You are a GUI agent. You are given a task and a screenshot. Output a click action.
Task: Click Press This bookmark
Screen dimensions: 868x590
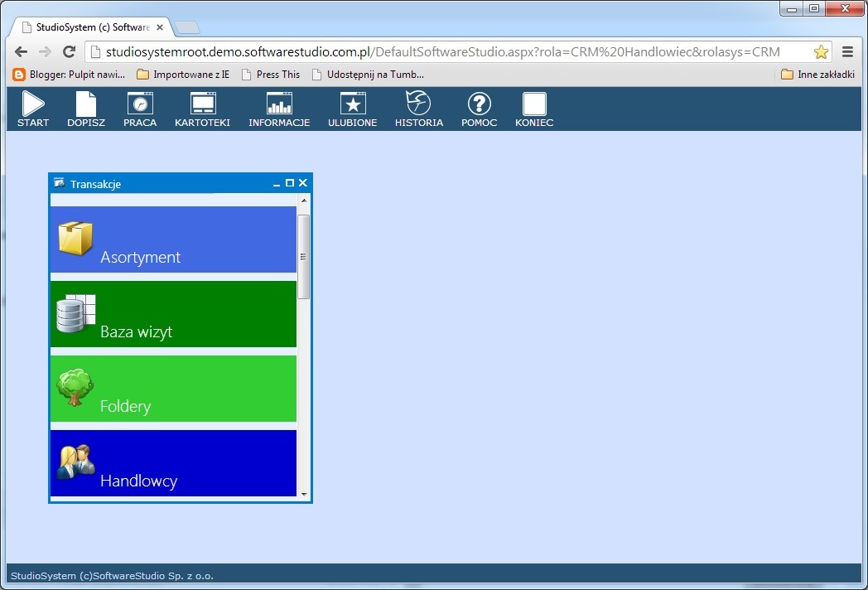click(271, 75)
